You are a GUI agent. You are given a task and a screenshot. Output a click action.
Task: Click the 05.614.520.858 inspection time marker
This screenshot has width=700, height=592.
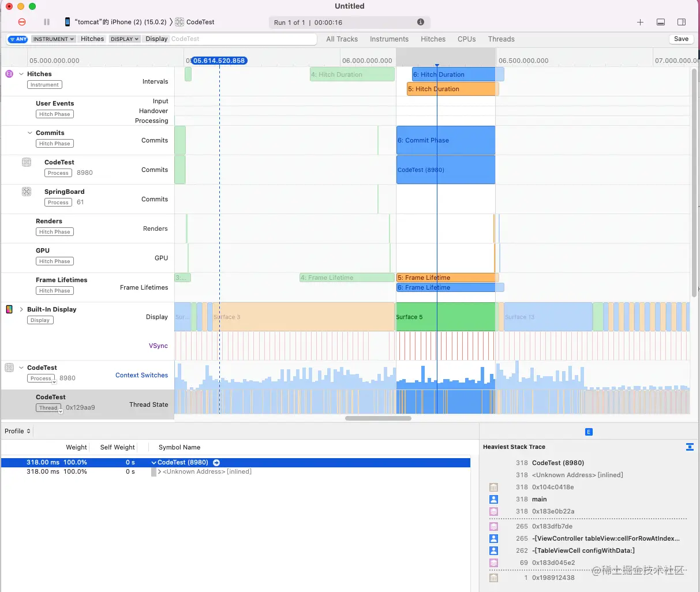219,61
